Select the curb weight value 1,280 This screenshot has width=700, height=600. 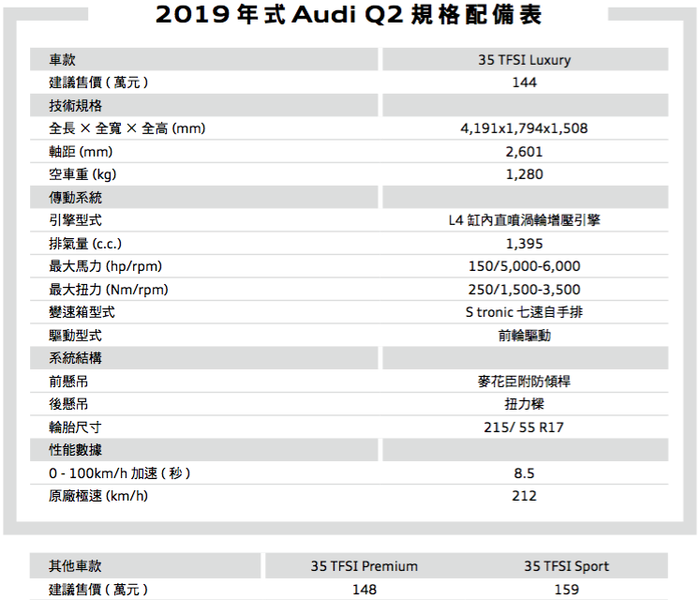pyautogui.click(x=525, y=174)
